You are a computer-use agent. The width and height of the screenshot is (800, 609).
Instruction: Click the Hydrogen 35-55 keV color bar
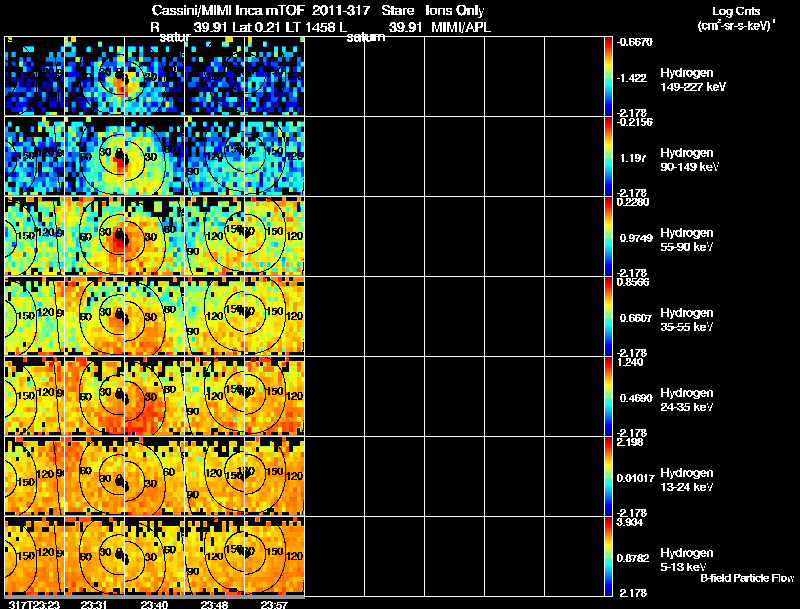point(608,316)
